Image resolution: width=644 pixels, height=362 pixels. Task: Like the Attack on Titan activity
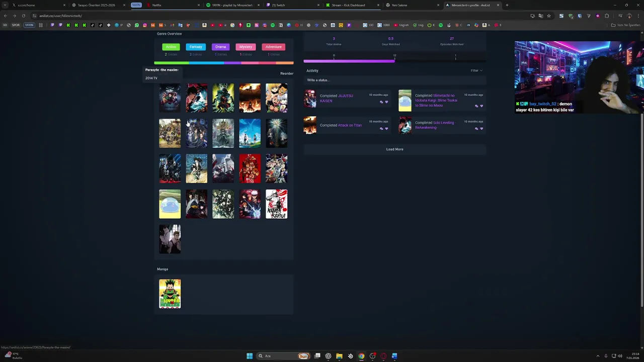pos(386,129)
